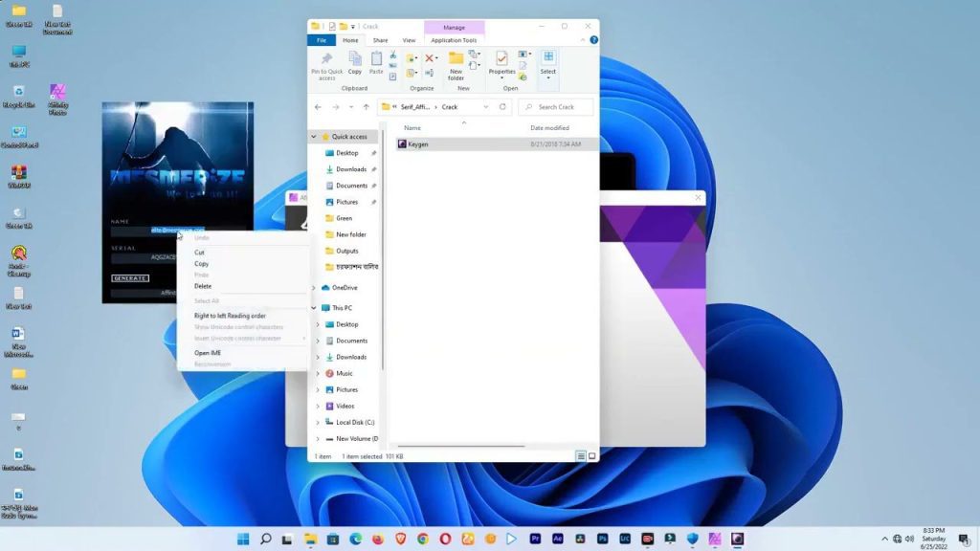This screenshot has width=980, height=551.
Task: Collapse the ribbon with the chevron arrow
Action: (584, 40)
